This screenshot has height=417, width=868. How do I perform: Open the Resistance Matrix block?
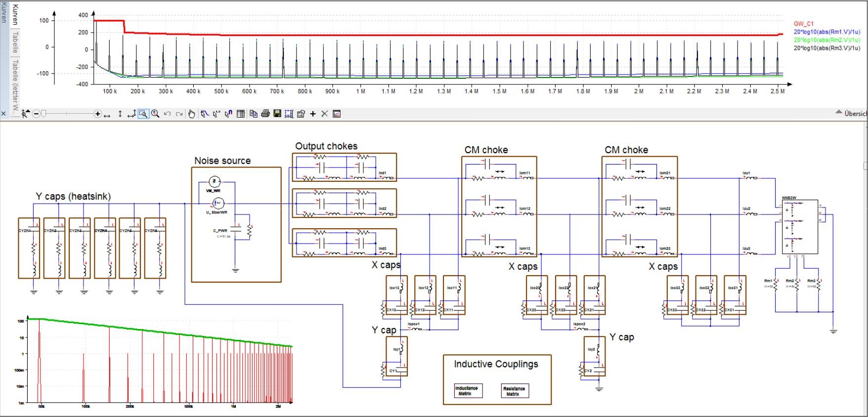(x=514, y=391)
